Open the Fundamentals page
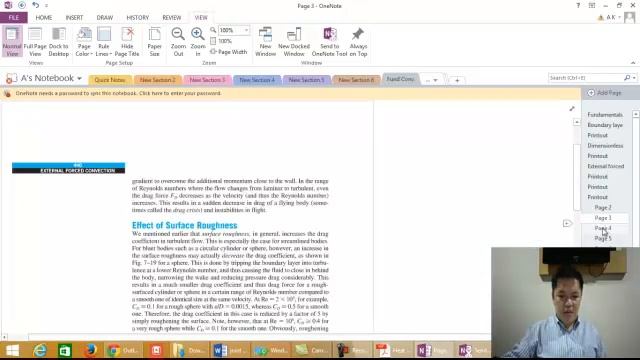The height and width of the screenshot is (360, 640). pos(605,115)
